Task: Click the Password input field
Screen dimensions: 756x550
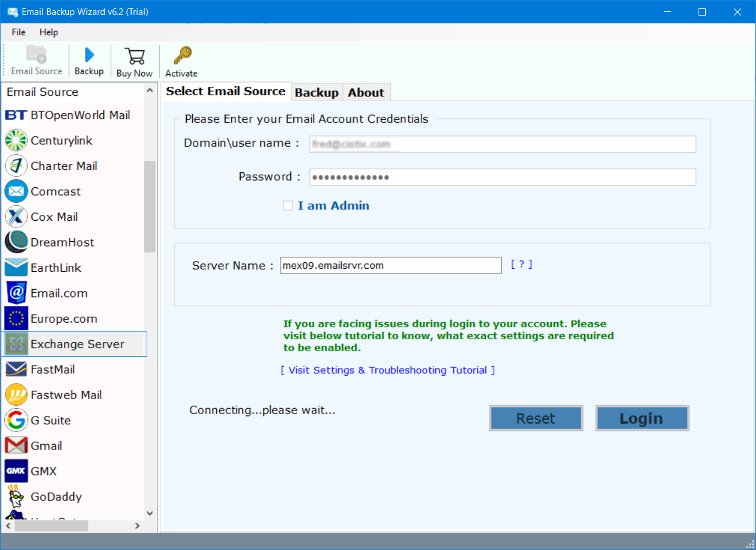Action: [503, 177]
